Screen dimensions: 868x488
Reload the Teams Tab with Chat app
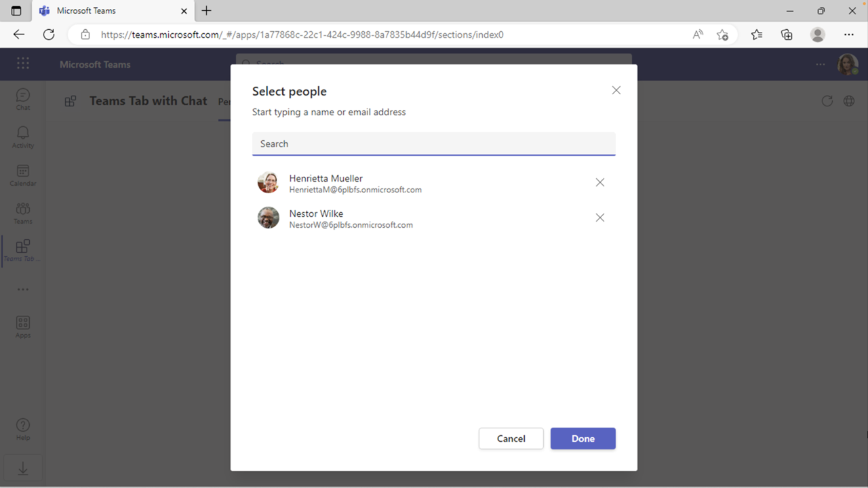(x=827, y=101)
